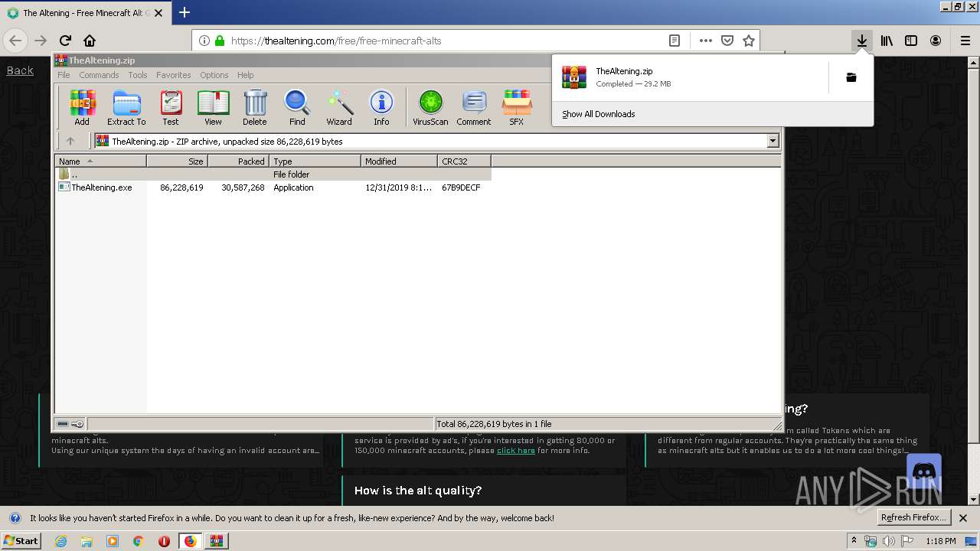Click the Windows Start button

pyautogui.click(x=21, y=540)
